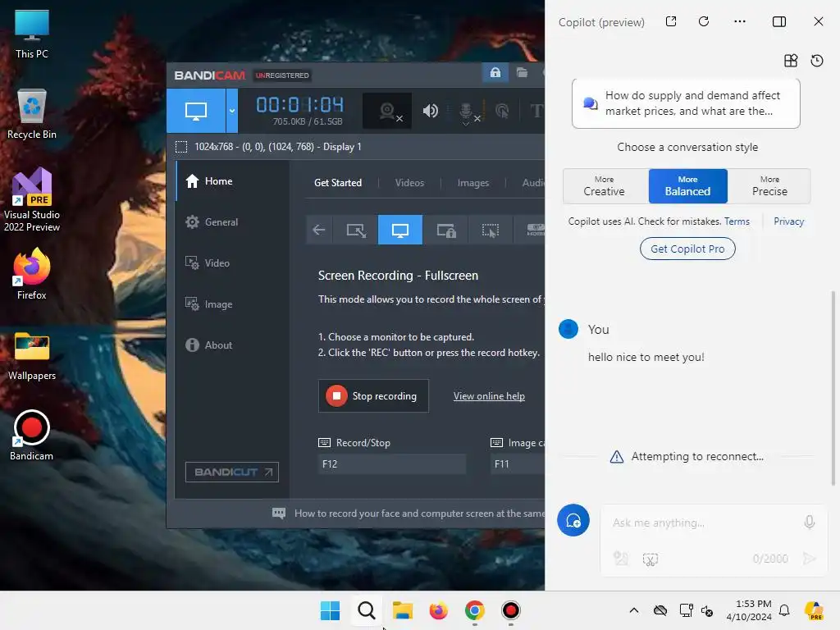This screenshot has height=630, width=840.
Task: Click the add screenshot icon in Copilot
Action: coord(651,559)
